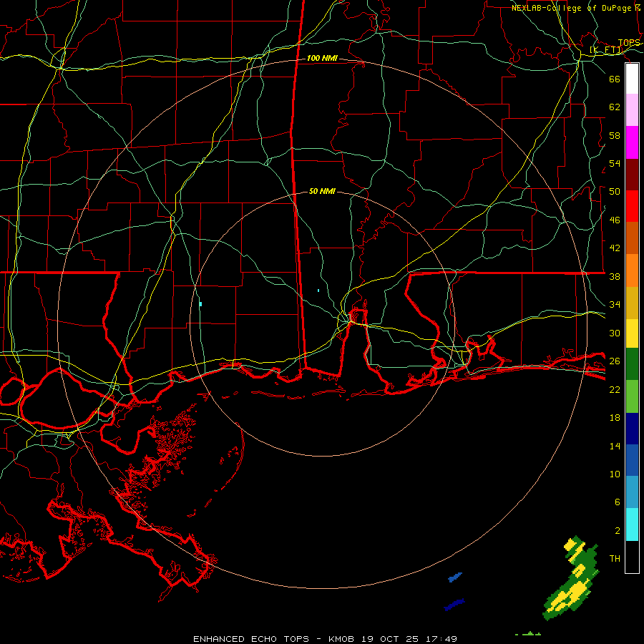This screenshot has height=644, width=644.
Task: Click the dark orange 46 kft swatch
Action: [x=632, y=238]
